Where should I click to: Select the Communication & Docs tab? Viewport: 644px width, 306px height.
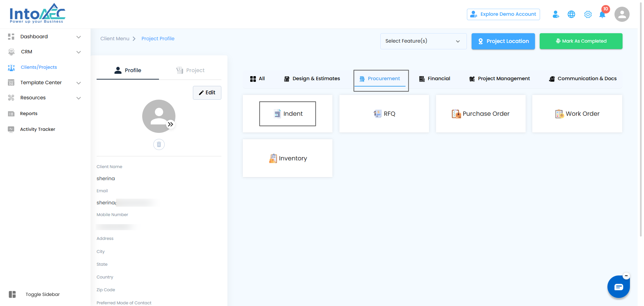point(583,79)
